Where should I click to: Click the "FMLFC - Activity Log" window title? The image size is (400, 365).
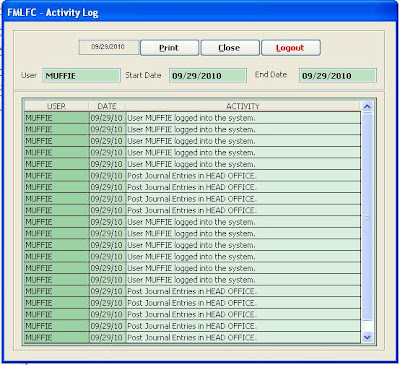pyautogui.click(x=53, y=13)
